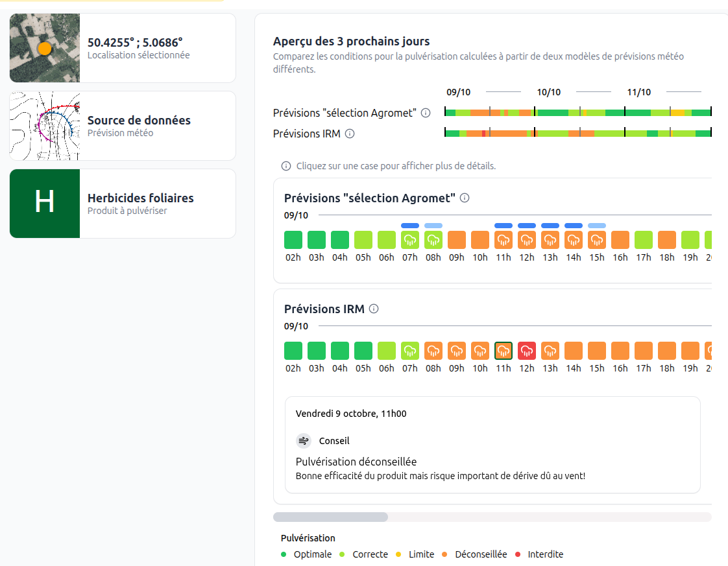
Task: Select the green 02h cell in Agromet forecast
Action: (x=293, y=240)
